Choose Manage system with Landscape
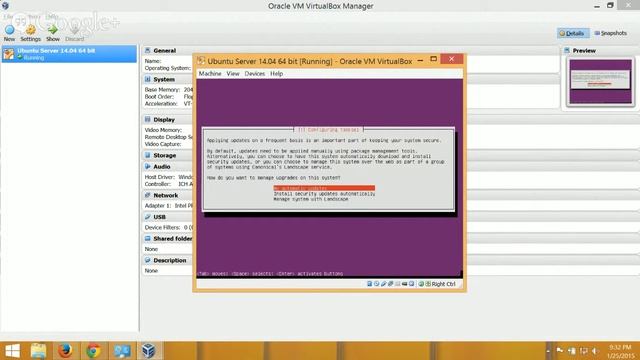Screen dimensions: 640x360 pyautogui.click(x=311, y=199)
